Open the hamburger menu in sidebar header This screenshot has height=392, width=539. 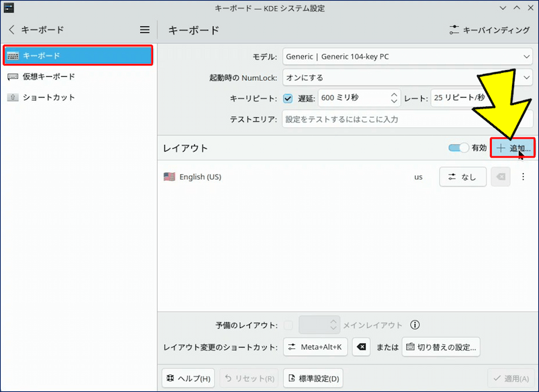point(144,30)
